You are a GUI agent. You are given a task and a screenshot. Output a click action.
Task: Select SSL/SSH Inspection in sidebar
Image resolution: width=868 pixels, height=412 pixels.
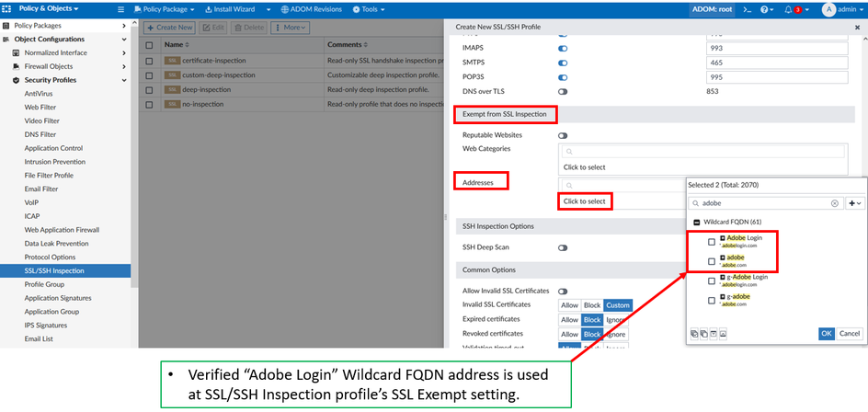pyautogui.click(x=65, y=270)
